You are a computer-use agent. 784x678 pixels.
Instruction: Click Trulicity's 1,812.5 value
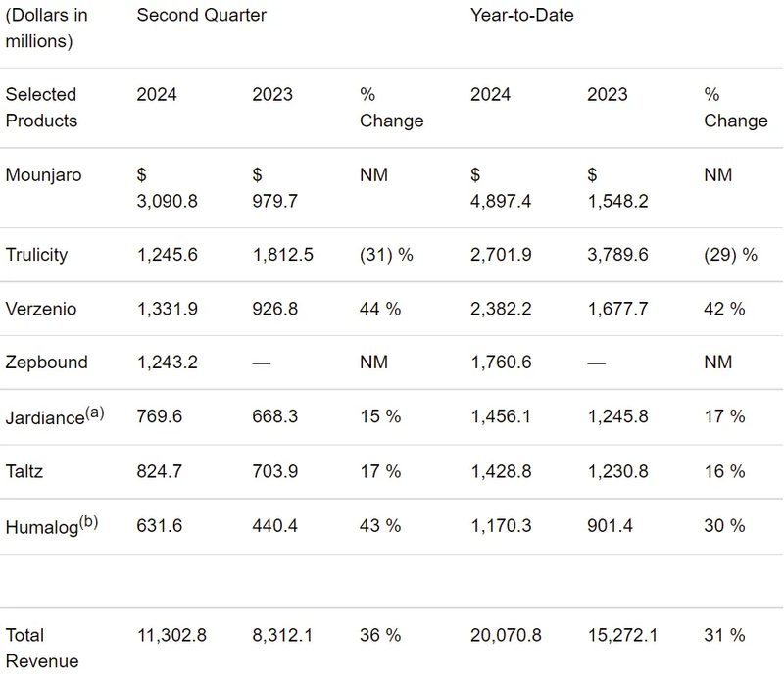(x=283, y=255)
